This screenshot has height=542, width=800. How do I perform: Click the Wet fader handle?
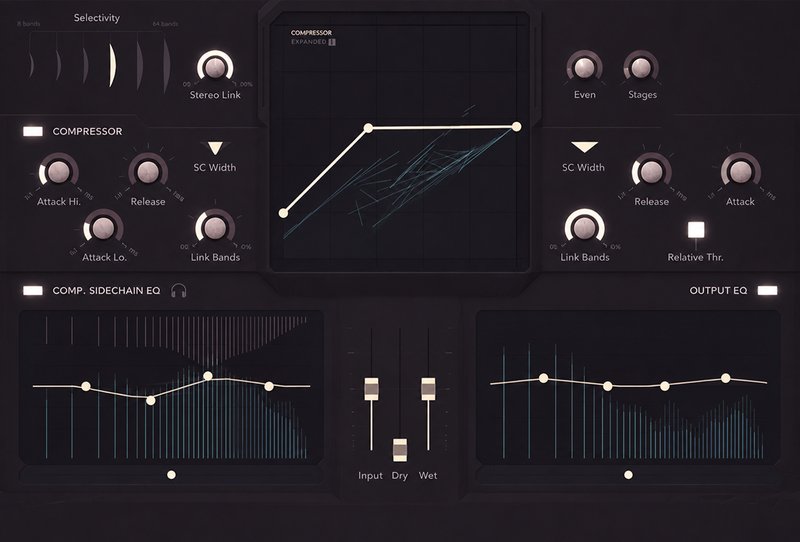point(428,389)
